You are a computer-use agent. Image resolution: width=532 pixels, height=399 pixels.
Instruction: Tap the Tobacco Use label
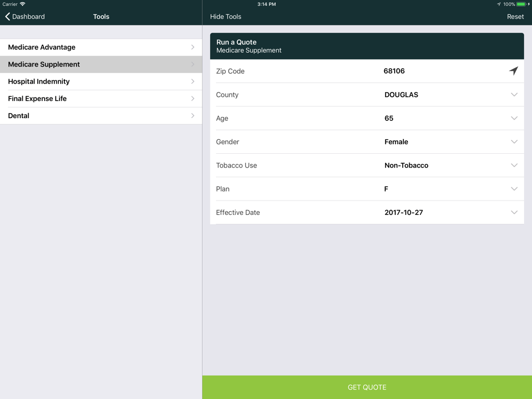(237, 165)
